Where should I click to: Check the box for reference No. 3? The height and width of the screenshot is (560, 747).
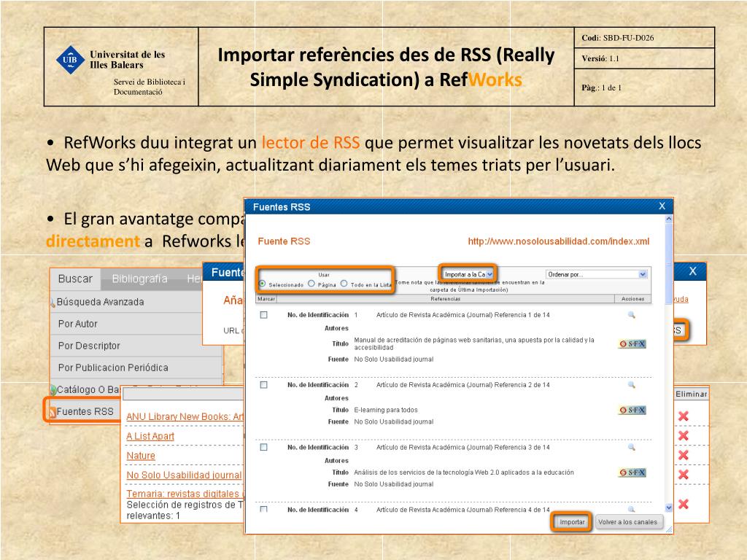(x=263, y=447)
